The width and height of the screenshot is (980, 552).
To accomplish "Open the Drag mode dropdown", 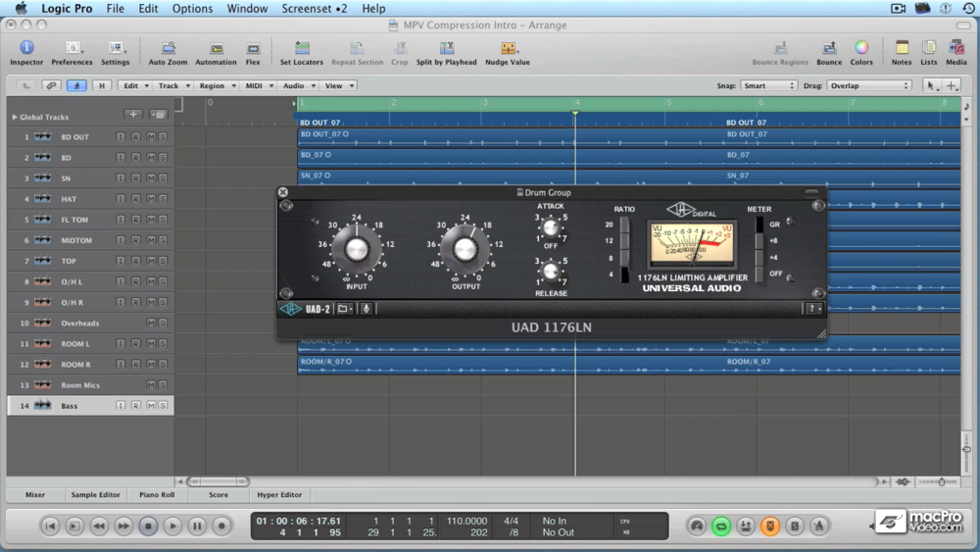I will pyautogui.click(x=868, y=85).
